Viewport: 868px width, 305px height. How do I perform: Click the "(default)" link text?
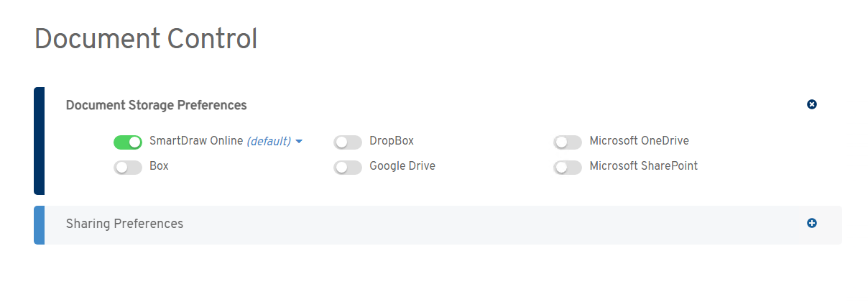point(269,142)
